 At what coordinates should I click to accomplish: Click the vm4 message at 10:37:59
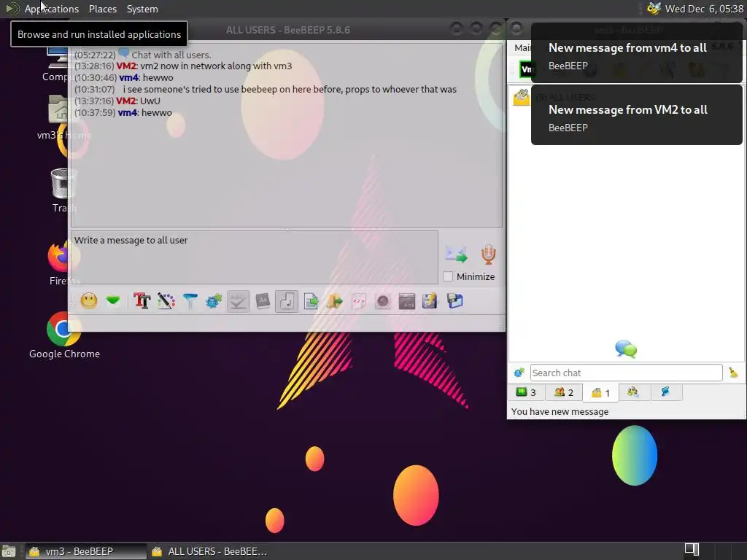click(x=123, y=113)
